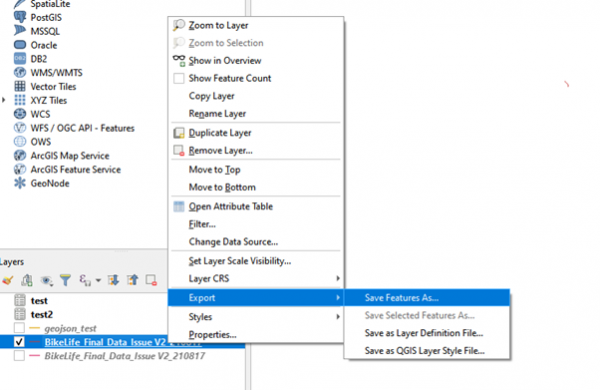The image size is (600, 390).
Task: Click the PostGIS elephant icon
Action: (20, 17)
